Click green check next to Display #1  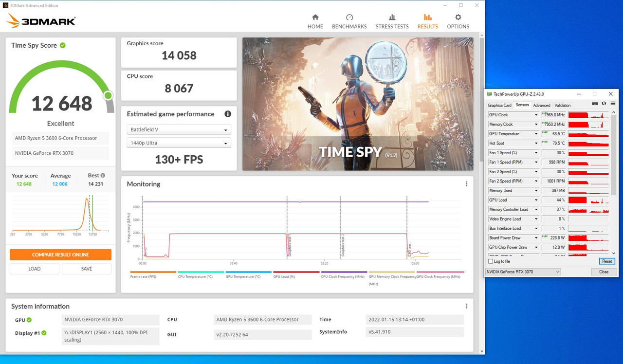point(44,333)
